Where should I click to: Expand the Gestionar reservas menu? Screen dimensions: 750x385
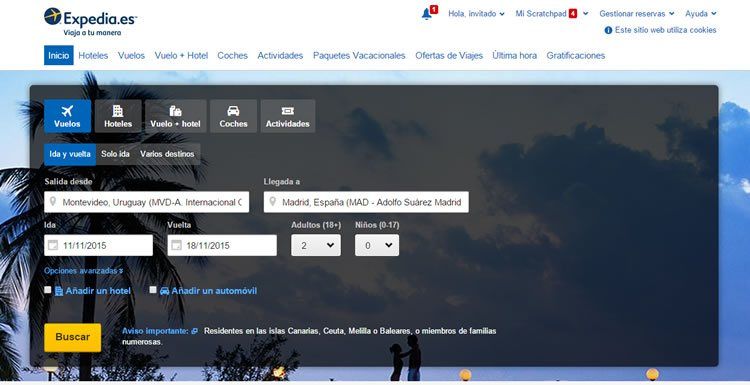(x=637, y=14)
